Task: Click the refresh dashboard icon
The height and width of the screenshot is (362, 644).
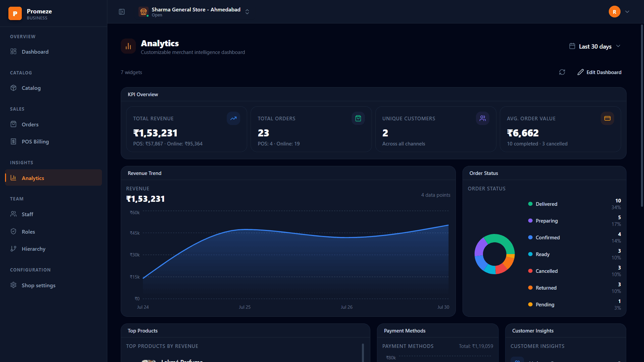Action: 562,72
